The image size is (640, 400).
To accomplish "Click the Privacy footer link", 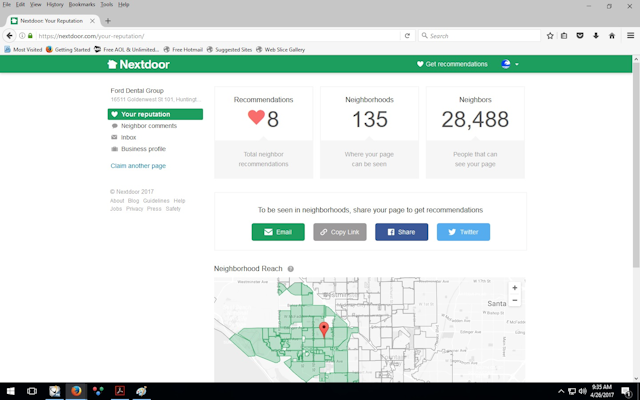I will 134,209.
